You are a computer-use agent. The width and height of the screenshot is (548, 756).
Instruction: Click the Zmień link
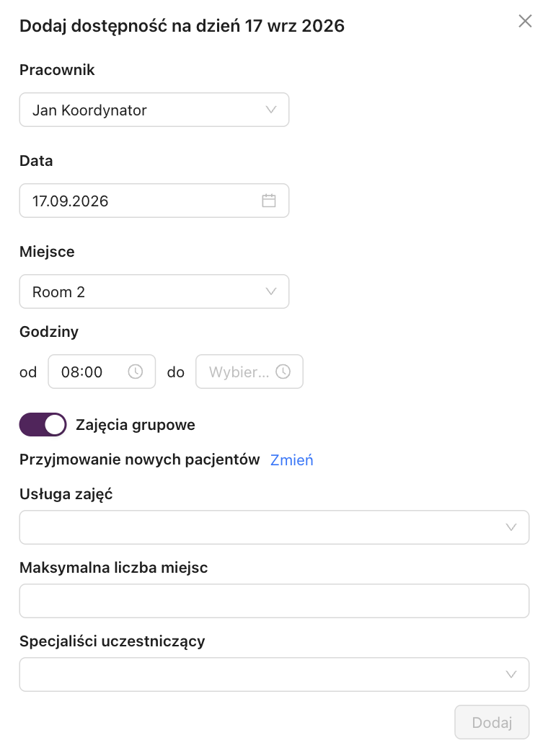click(x=291, y=460)
